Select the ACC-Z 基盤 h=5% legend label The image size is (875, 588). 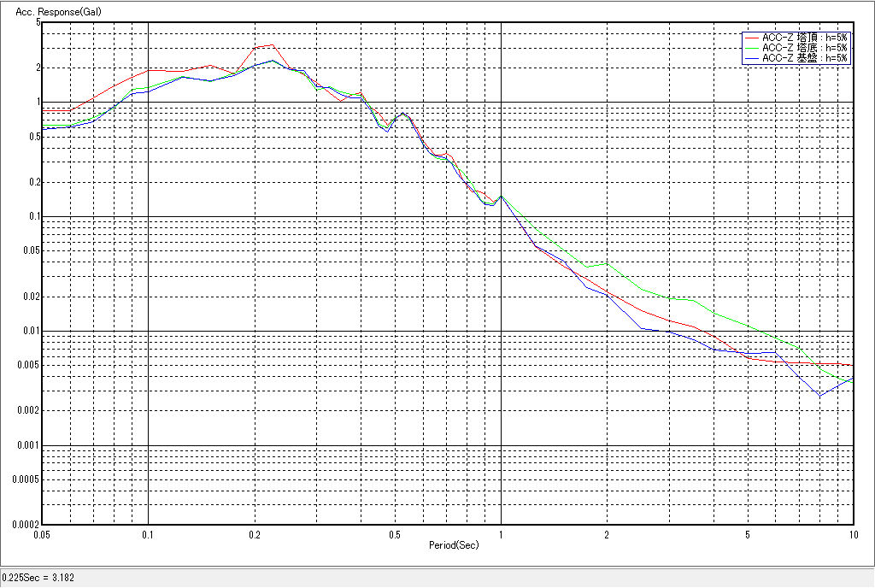click(x=804, y=57)
